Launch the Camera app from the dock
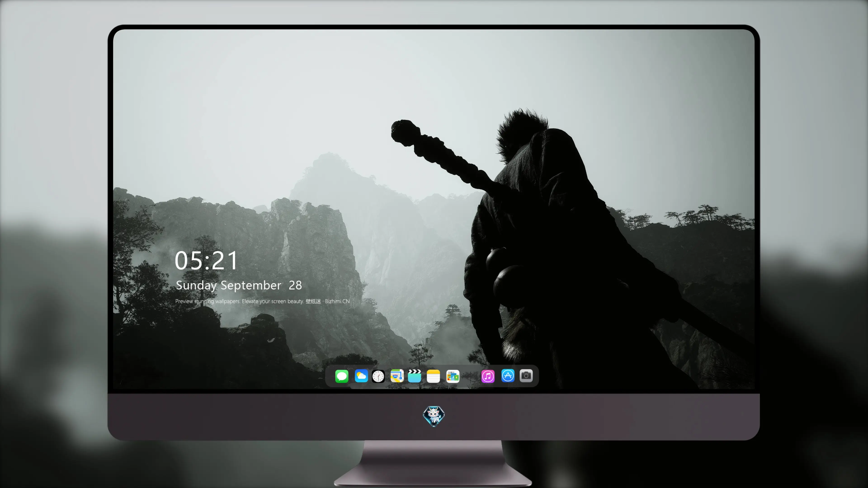 point(526,375)
